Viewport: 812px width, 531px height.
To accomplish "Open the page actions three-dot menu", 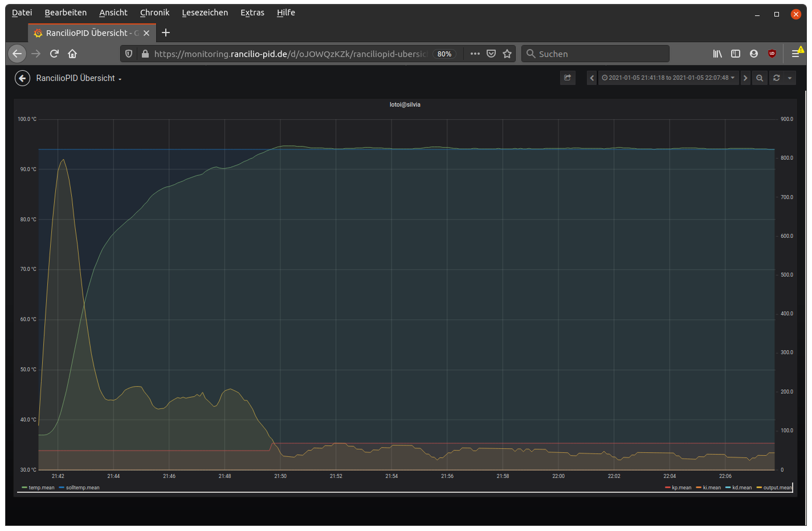I will [x=475, y=54].
